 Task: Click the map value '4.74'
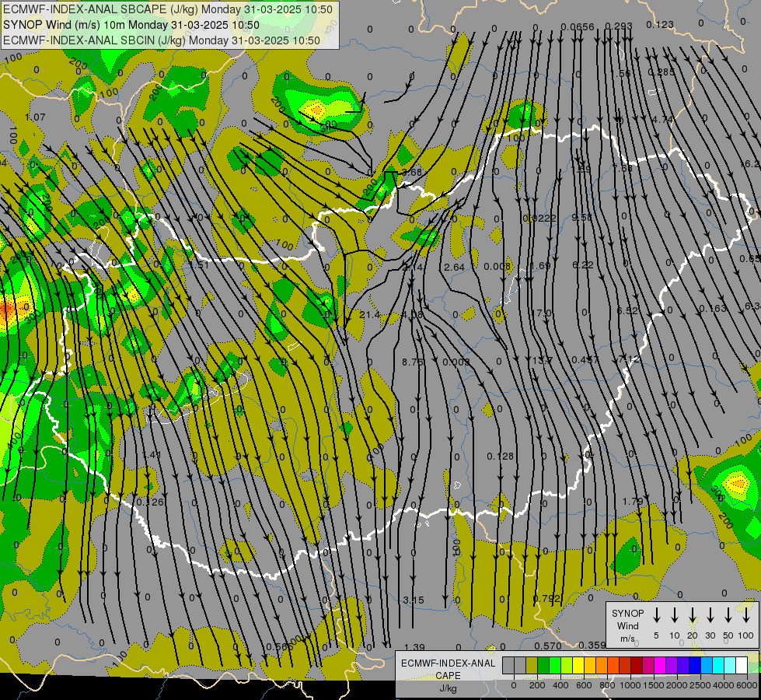point(662,120)
